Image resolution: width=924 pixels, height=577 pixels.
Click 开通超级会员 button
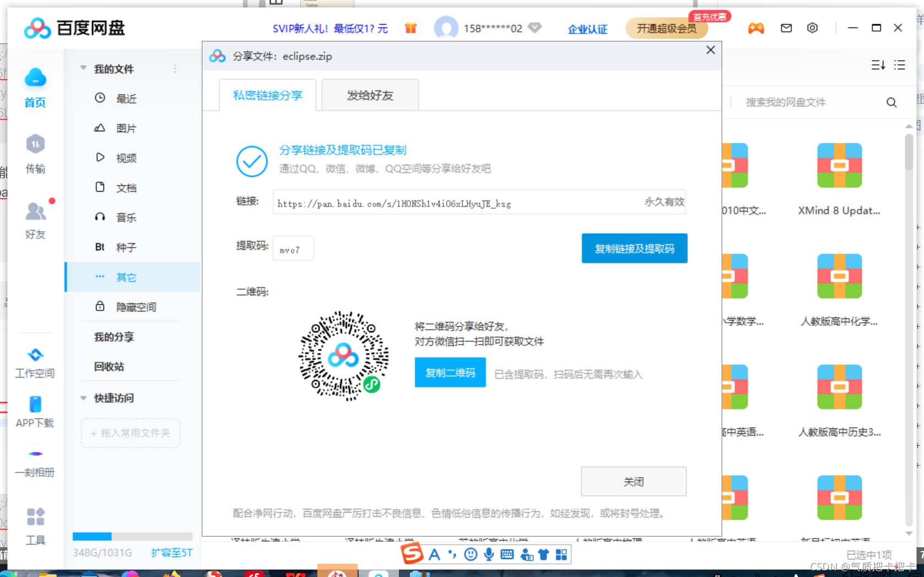coord(667,28)
